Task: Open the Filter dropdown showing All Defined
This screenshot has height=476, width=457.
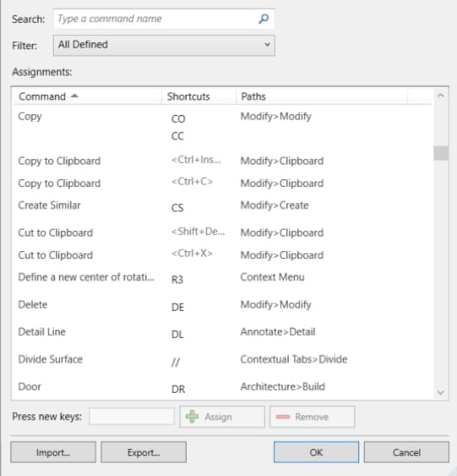Action: tap(164, 45)
